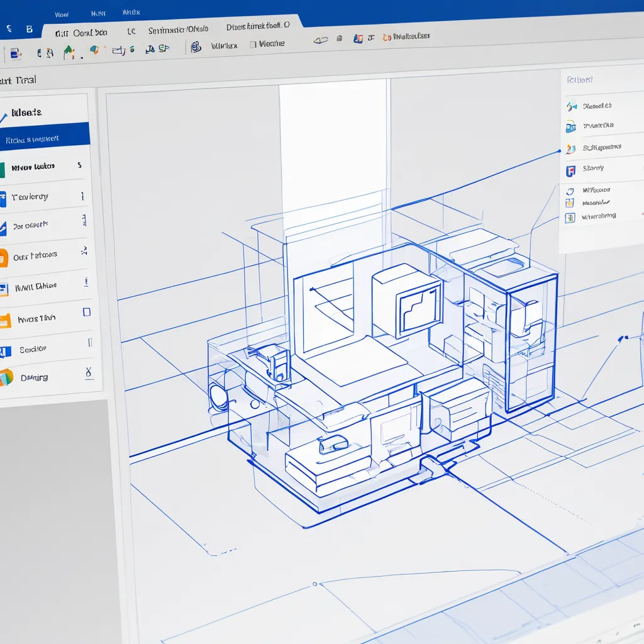Select the rectangle outline icon in toolbar
Viewport: 644px width, 644px height.
coord(118,51)
